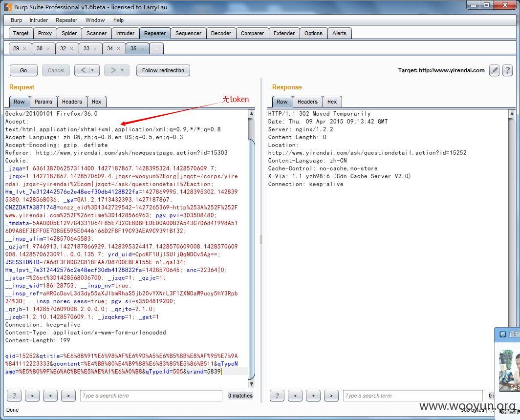Click request pane scrollbar down arrow
Viewport: 520px width, 420px height.
pyautogui.click(x=251, y=384)
